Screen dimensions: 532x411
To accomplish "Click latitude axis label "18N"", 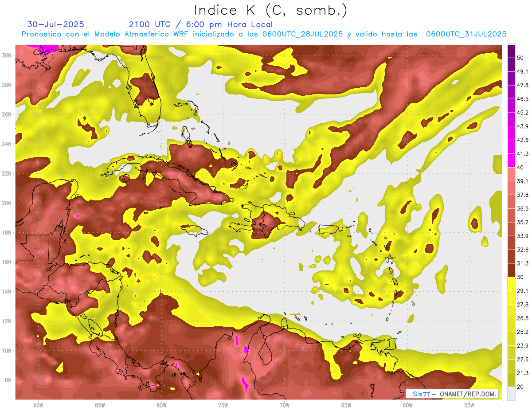I will (x=6, y=232).
